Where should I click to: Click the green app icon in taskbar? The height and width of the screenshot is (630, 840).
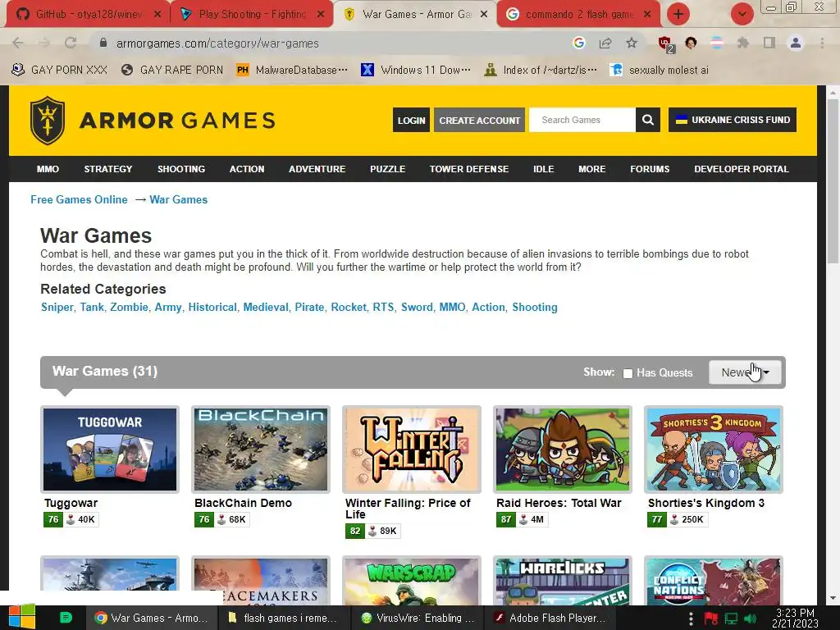coord(66,617)
